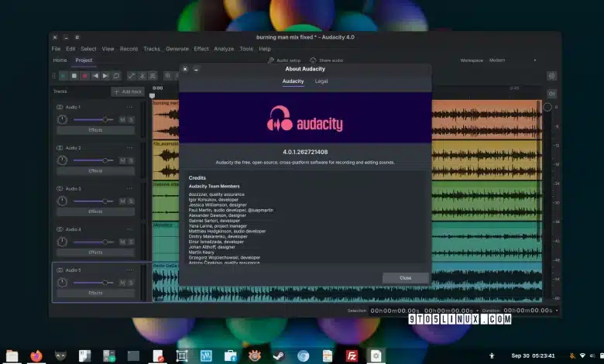Click the pan knob on Audio 5
Screen dimensions: 604x364
tap(62, 283)
